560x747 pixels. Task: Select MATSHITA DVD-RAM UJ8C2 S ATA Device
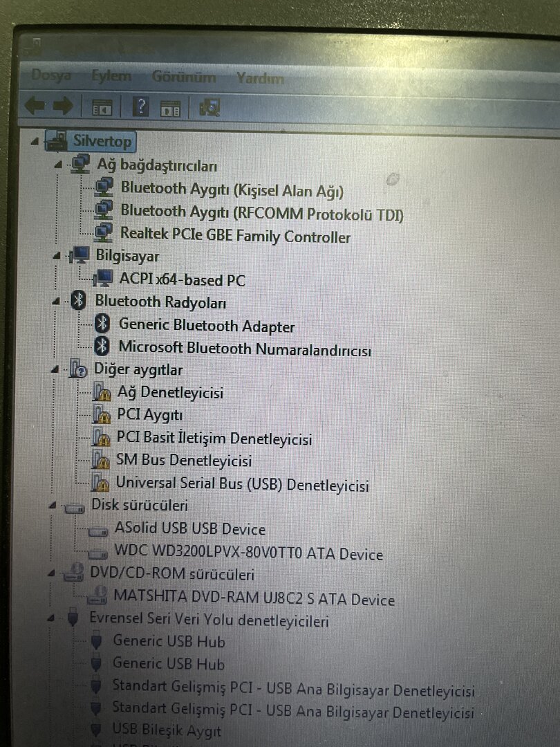(x=254, y=598)
